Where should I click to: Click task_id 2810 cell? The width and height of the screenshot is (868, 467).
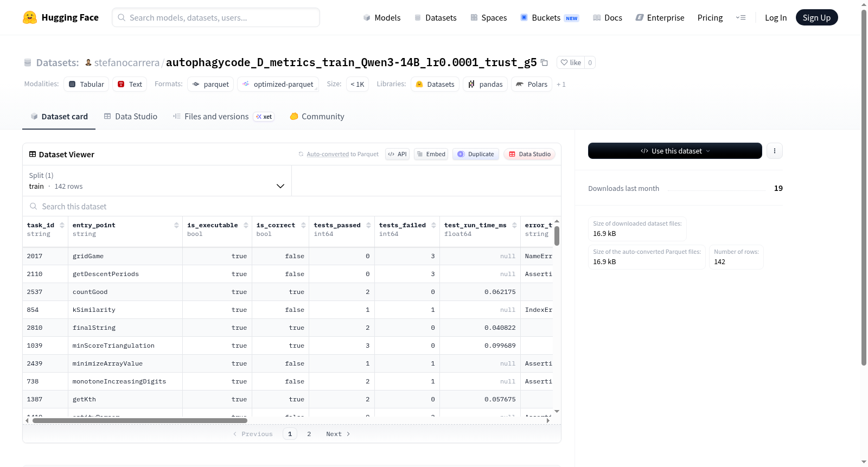point(46,328)
